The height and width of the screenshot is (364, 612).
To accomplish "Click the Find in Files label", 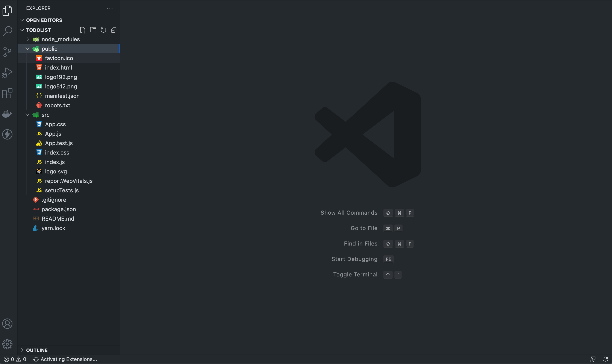I will pos(361,244).
